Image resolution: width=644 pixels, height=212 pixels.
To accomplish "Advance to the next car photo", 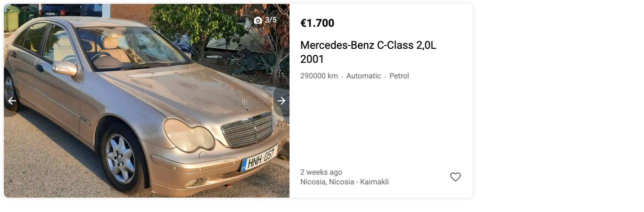I will click(x=281, y=101).
